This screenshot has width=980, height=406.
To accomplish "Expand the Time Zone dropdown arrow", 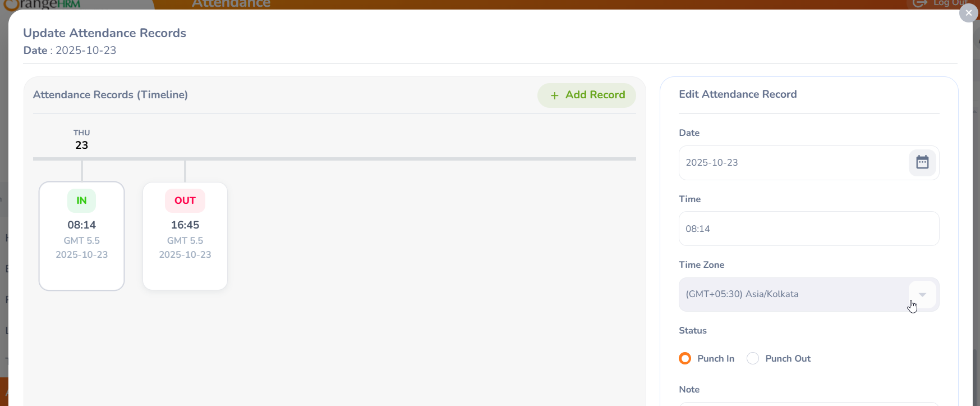I will [922, 295].
